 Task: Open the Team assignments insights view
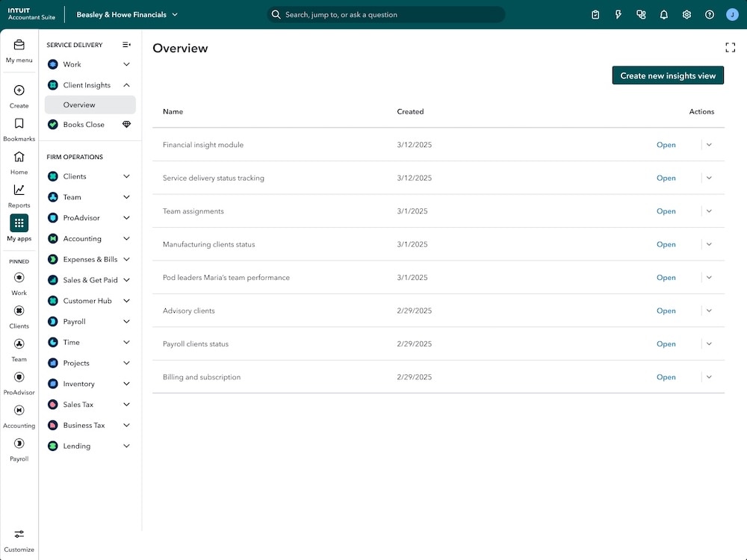point(666,211)
